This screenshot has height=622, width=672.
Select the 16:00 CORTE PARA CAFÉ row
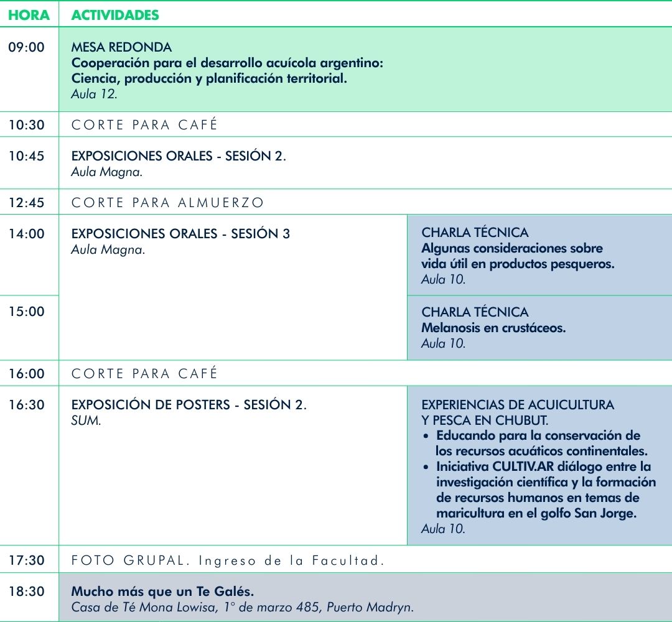(x=144, y=374)
